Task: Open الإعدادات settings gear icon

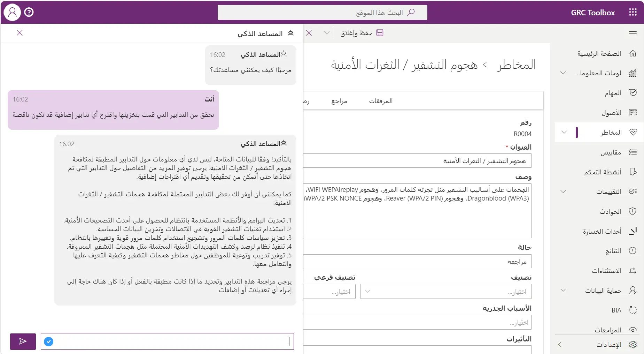Action: pos(633,345)
